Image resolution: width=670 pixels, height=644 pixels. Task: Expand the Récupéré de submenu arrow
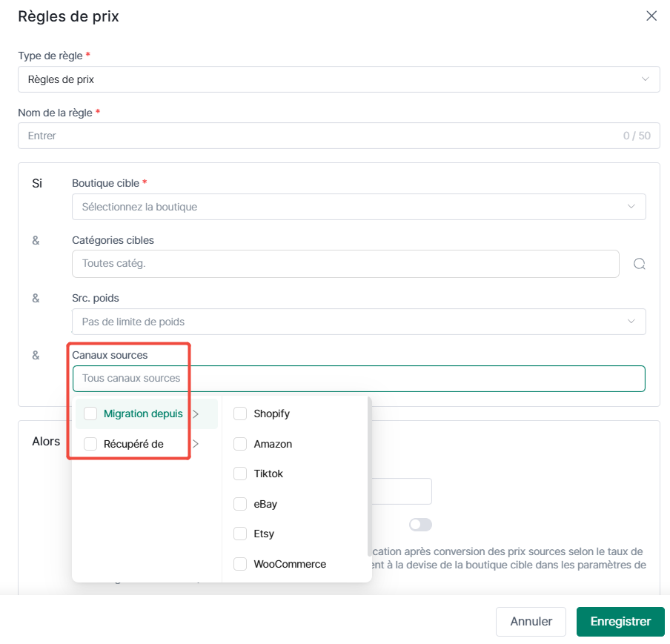pos(196,444)
